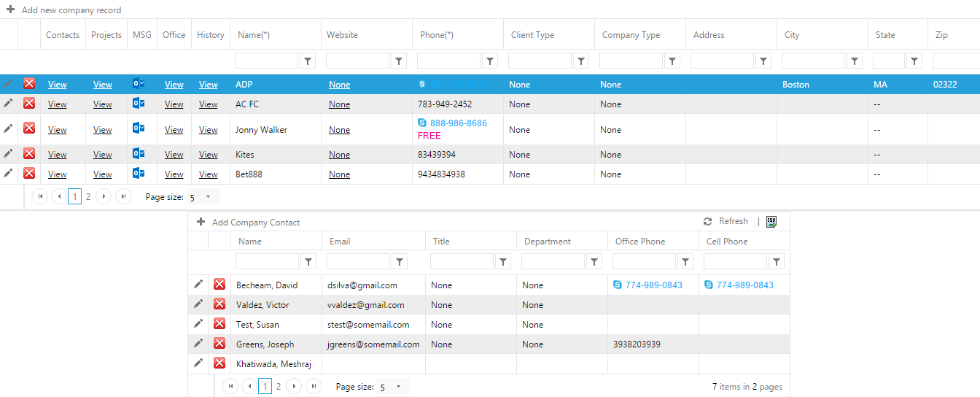Add new company record
Screen dimensions: 980x397
[64, 10]
